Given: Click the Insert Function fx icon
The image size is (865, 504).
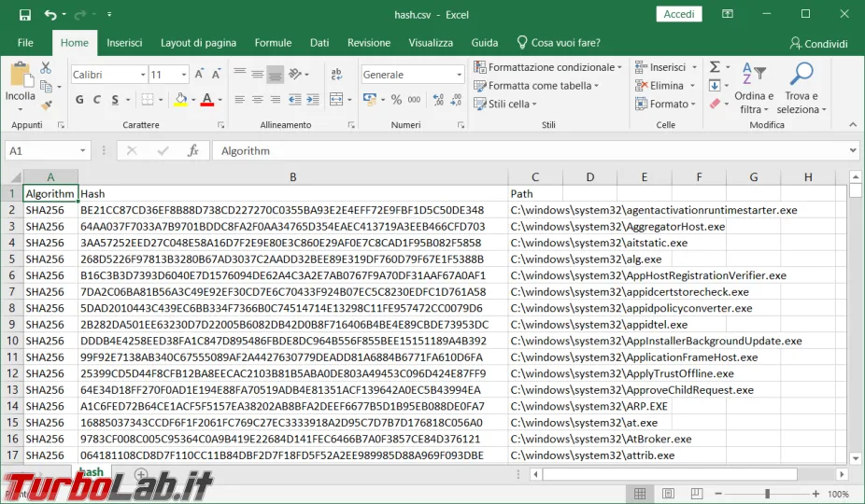Looking at the screenshot, I should (192, 150).
